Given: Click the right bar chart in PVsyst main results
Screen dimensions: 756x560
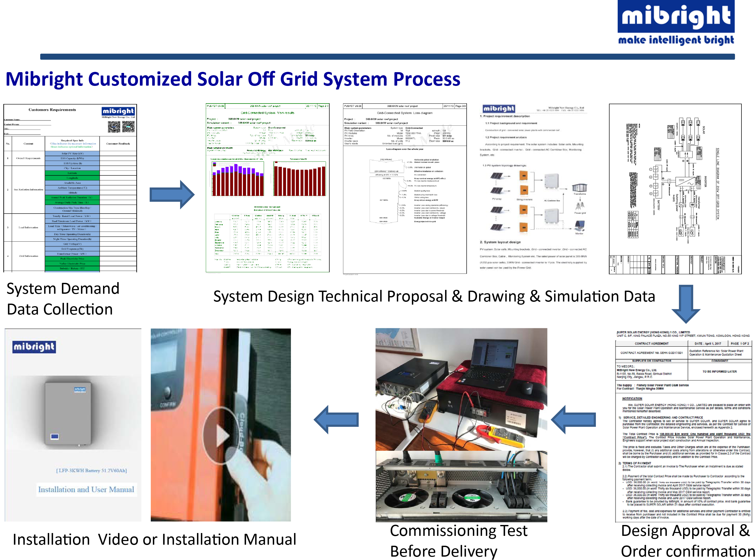Looking at the screenshot, I should pos(300,179).
